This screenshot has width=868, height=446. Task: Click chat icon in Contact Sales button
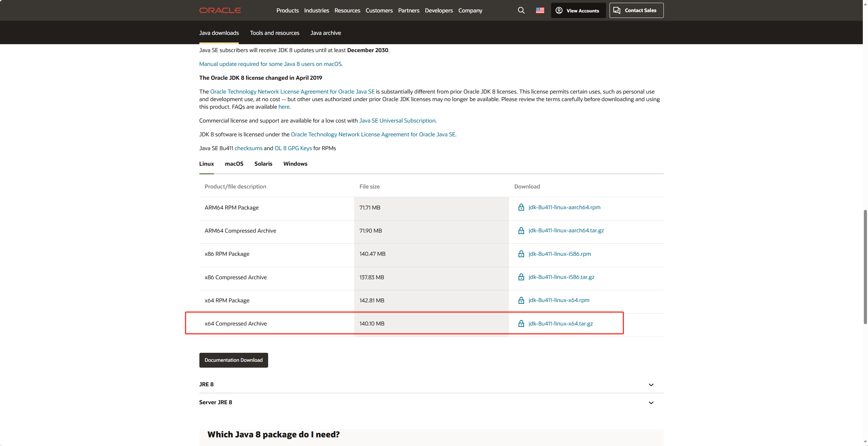pyautogui.click(x=617, y=10)
